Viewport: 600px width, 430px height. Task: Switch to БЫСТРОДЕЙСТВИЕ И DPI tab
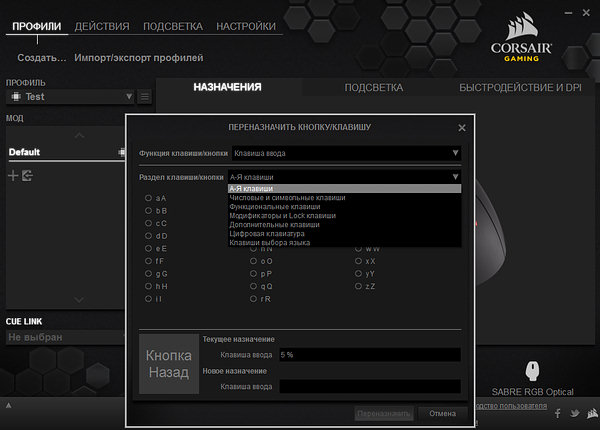pos(520,88)
